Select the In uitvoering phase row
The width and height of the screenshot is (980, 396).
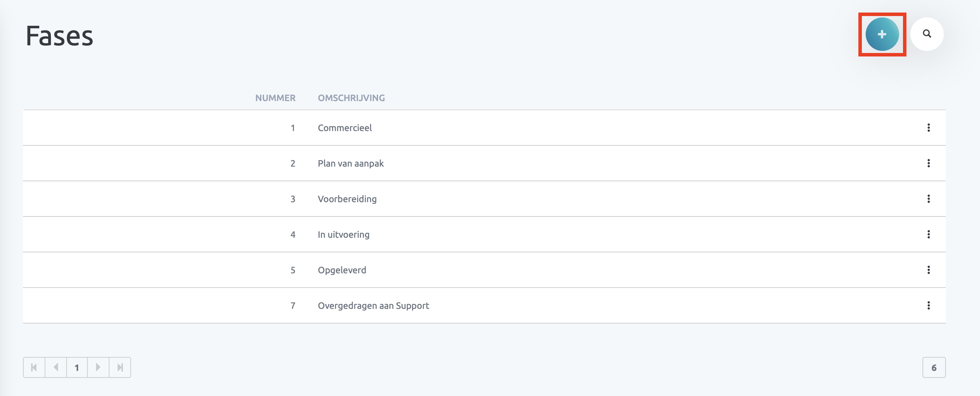(344, 234)
